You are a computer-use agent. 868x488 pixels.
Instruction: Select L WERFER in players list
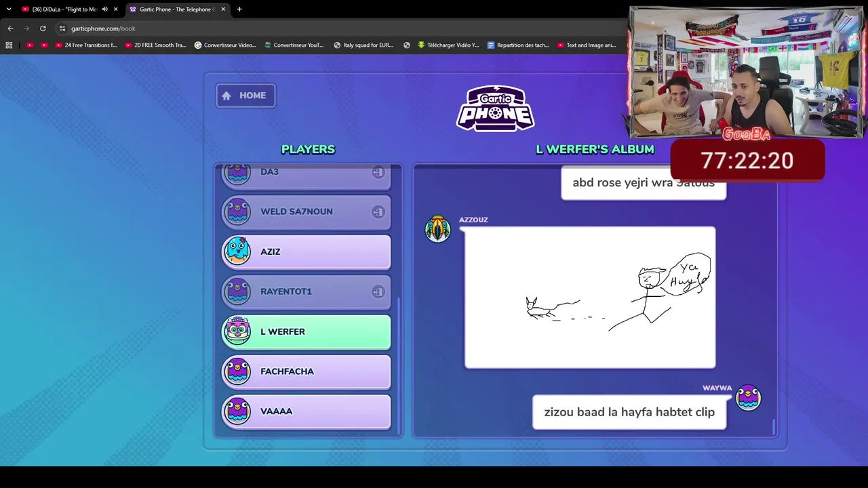[307, 331]
